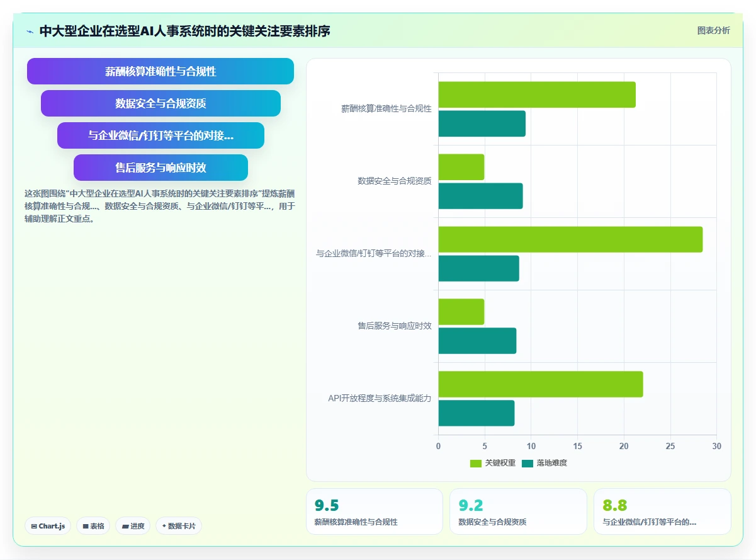Click the 数据卡片 tag
This screenshot has height=560, width=756.
coord(179,526)
